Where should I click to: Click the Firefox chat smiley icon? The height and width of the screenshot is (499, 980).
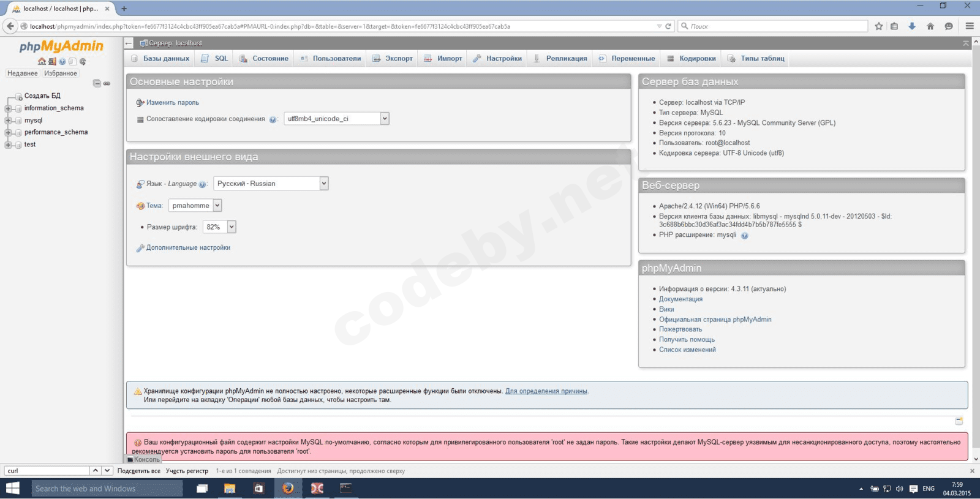[949, 26]
